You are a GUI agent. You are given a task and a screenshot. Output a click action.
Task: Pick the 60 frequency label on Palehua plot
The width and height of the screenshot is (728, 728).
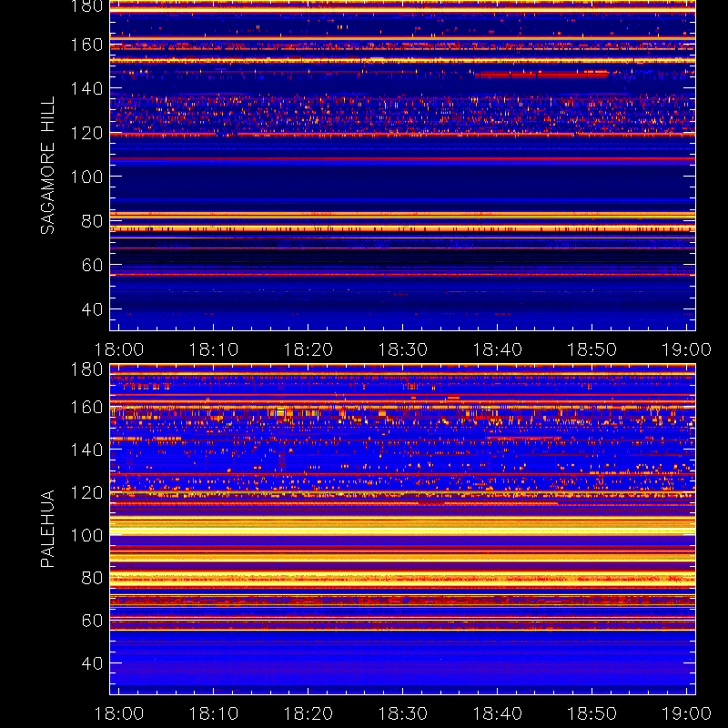(92, 621)
